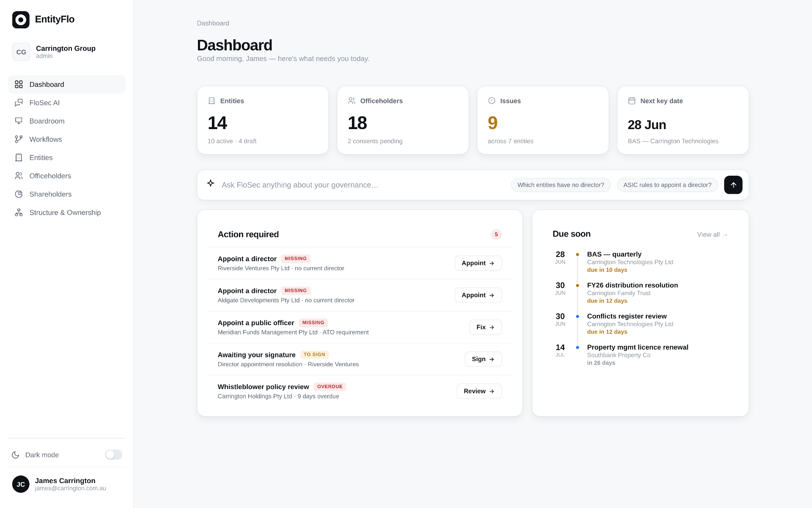This screenshot has width=812, height=508.
Task: Click 'BAS — Carrington Technologies' text
Action: 673,141
